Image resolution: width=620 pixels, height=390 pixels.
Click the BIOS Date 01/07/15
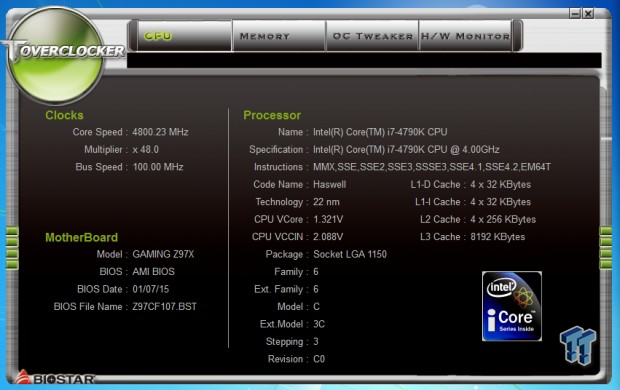point(151,289)
